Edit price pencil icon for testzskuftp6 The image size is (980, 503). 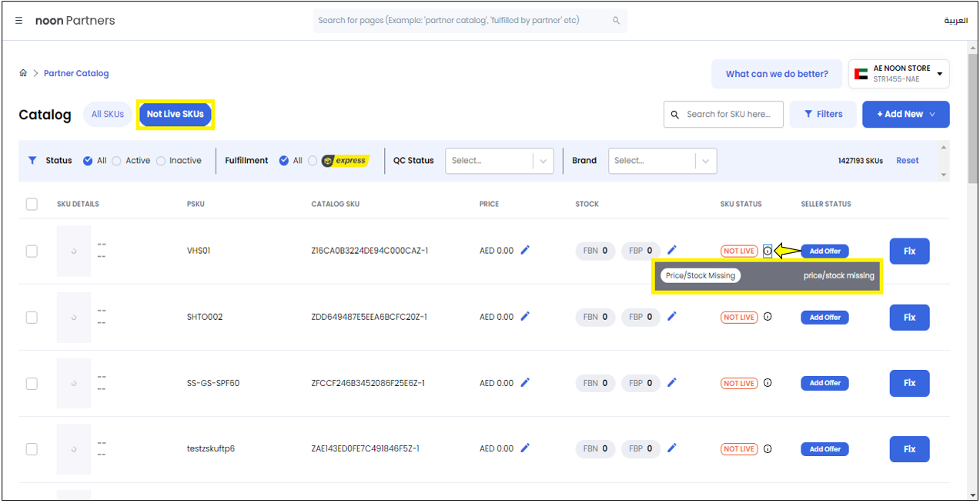coord(526,448)
